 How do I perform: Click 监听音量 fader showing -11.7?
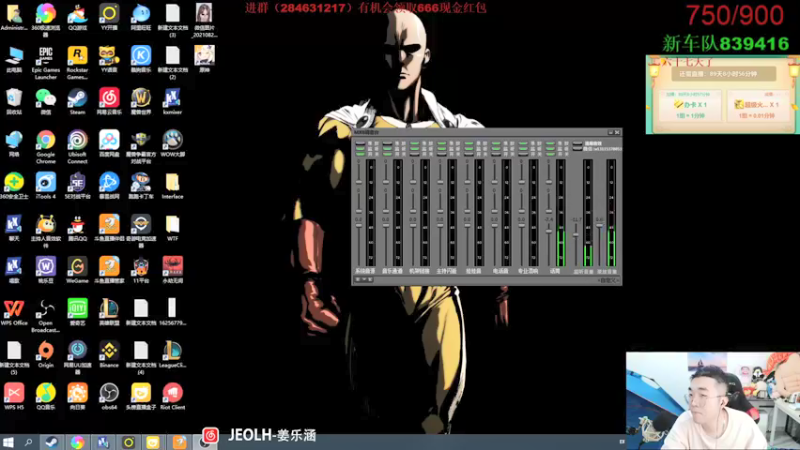click(576, 234)
